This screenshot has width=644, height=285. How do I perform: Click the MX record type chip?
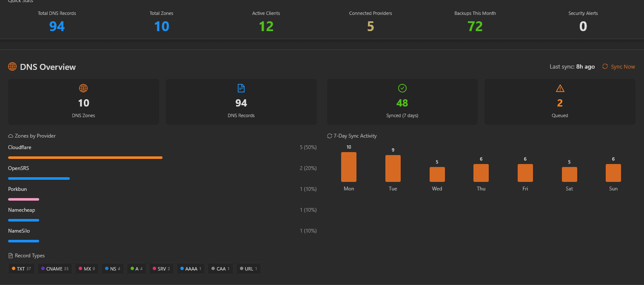[x=87, y=269]
